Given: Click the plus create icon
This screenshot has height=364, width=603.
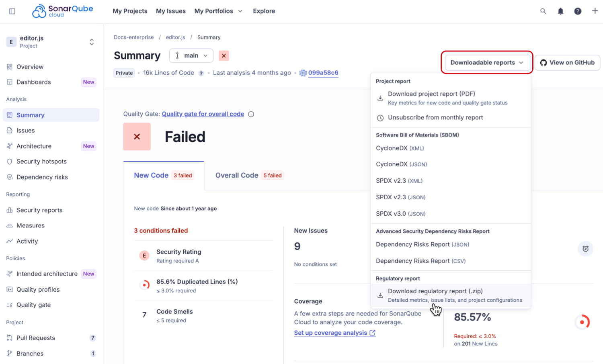Looking at the screenshot, I should [x=595, y=11].
